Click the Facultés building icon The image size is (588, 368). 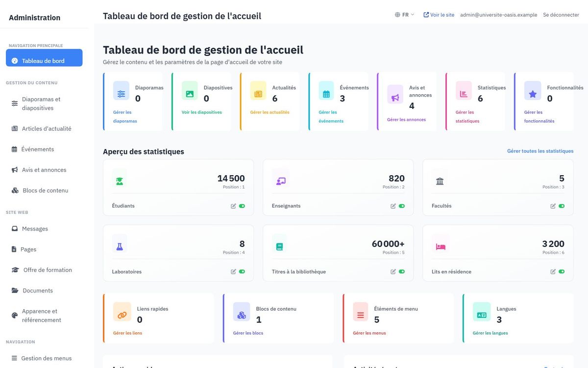[x=440, y=181]
